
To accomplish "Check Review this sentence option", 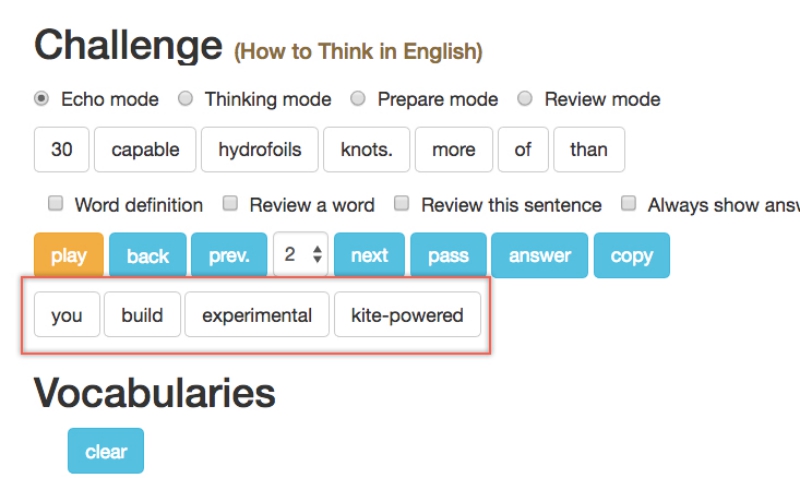I will (402, 204).
